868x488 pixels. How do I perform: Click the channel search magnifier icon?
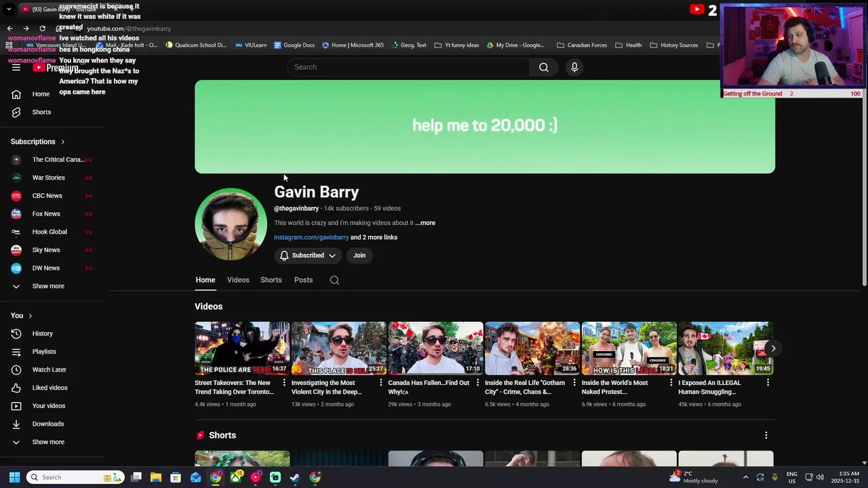(x=334, y=280)
